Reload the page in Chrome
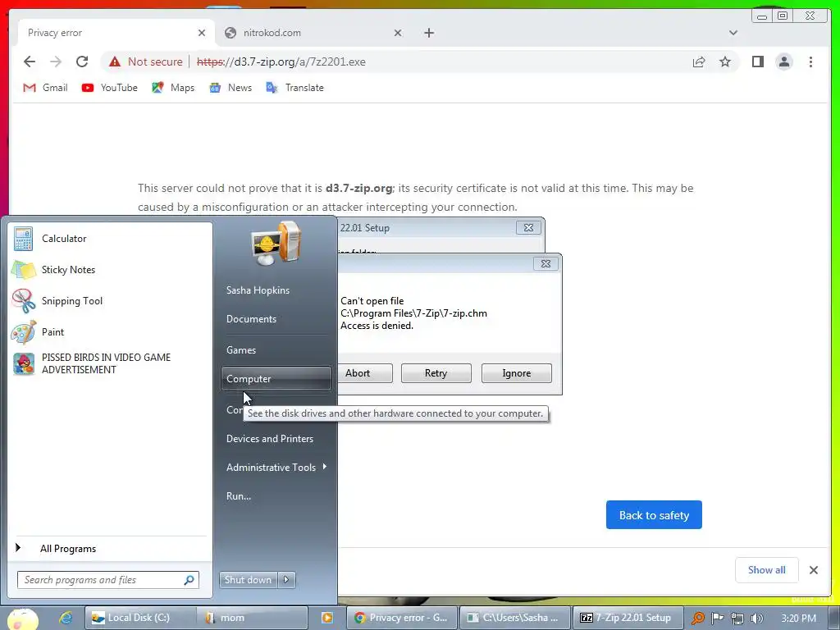Viewport: 840px width, 630px height. pos(82,62)
